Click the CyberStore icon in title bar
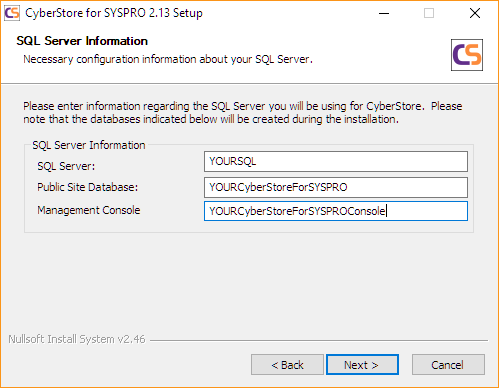 [12, 13]
